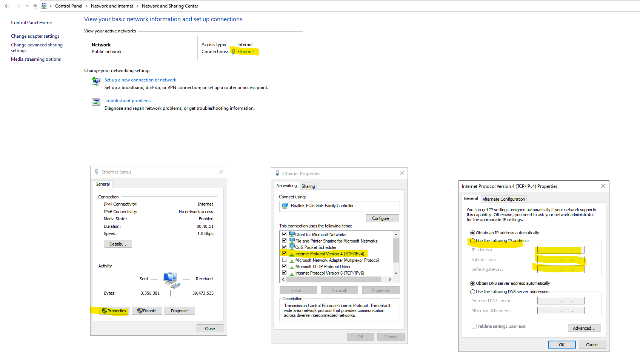Uncheck Internet Protocol Version 4 checkbox
The image size is (640, 364).
click(x=285, y=253)
